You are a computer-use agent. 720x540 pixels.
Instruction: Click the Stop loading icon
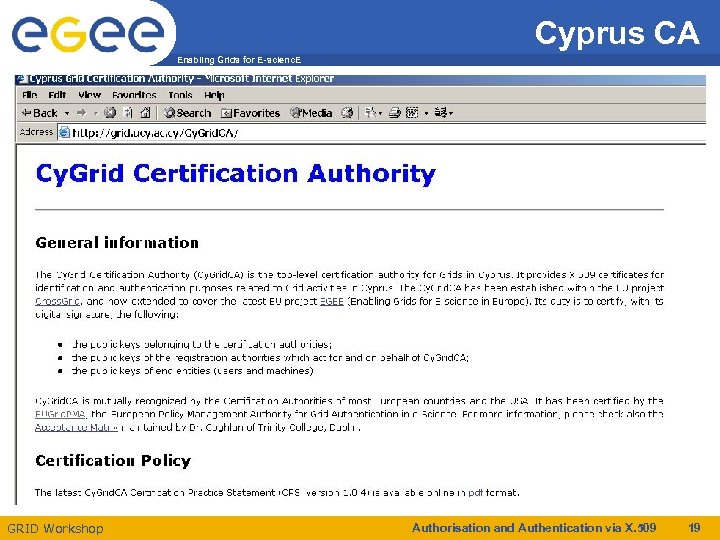110,113
